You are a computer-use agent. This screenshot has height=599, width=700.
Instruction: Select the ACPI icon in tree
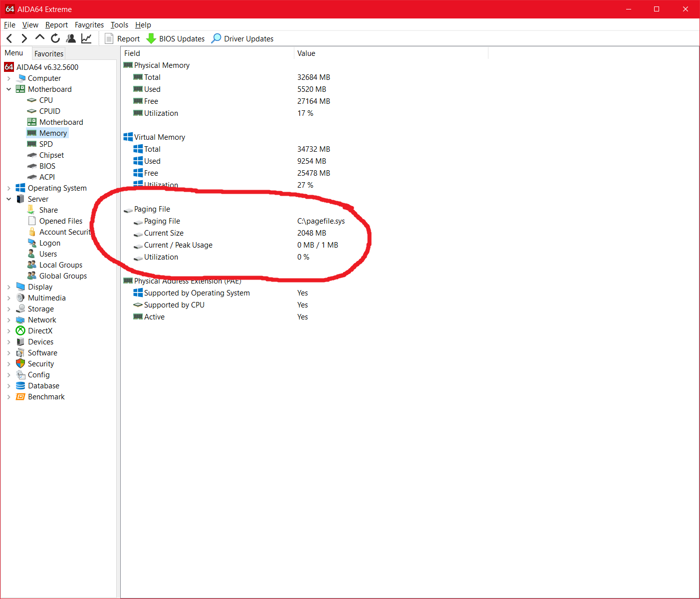[x=32, y=177]
